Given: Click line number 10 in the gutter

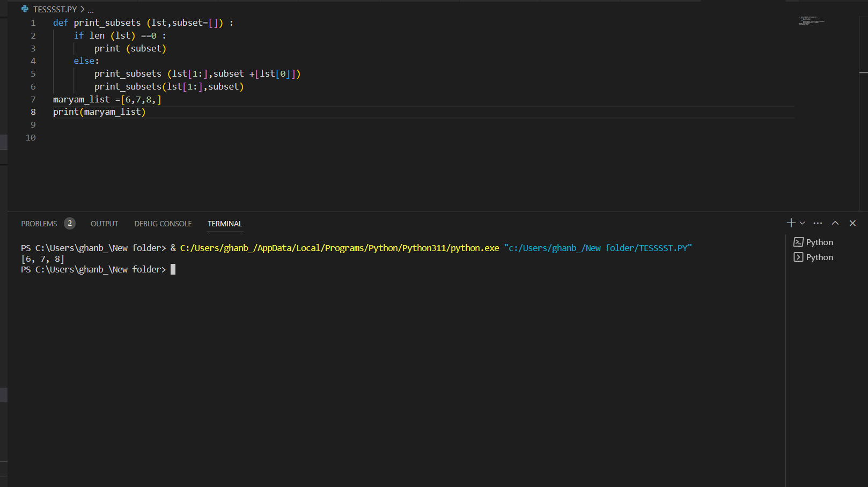Looking at the screenshot, I should tap(31, 138).
